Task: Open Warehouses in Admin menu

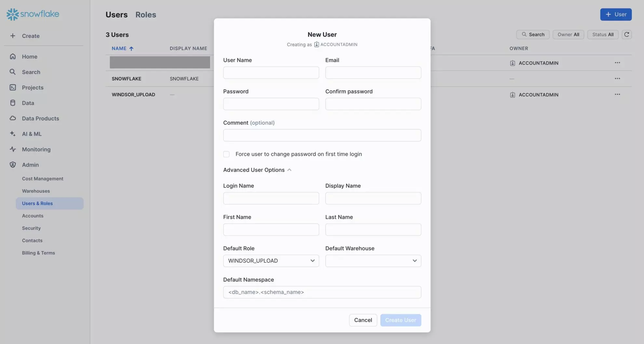Action: (36, 191)
